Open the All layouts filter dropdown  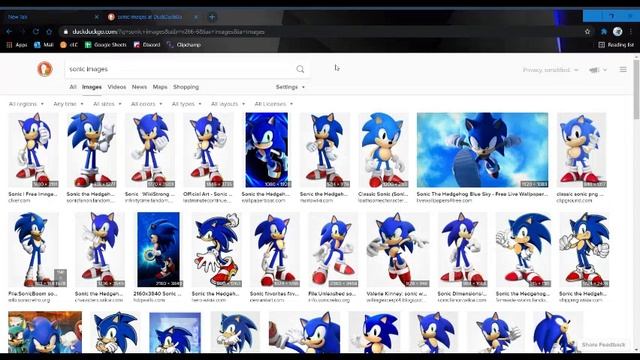pyautogui.click(x=228, y=104)
